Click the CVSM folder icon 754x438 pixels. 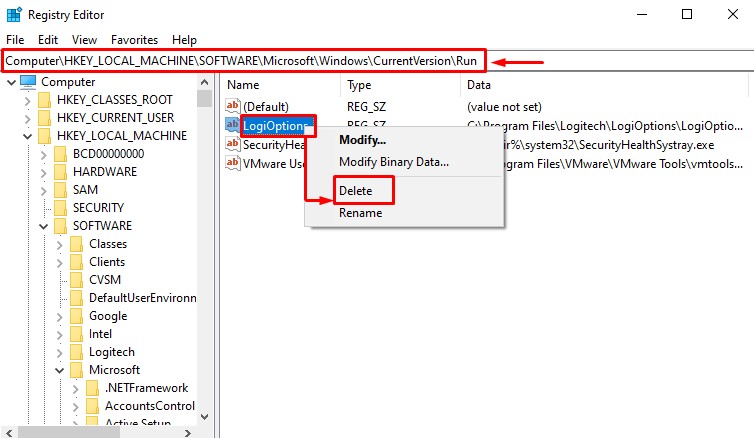76,280
